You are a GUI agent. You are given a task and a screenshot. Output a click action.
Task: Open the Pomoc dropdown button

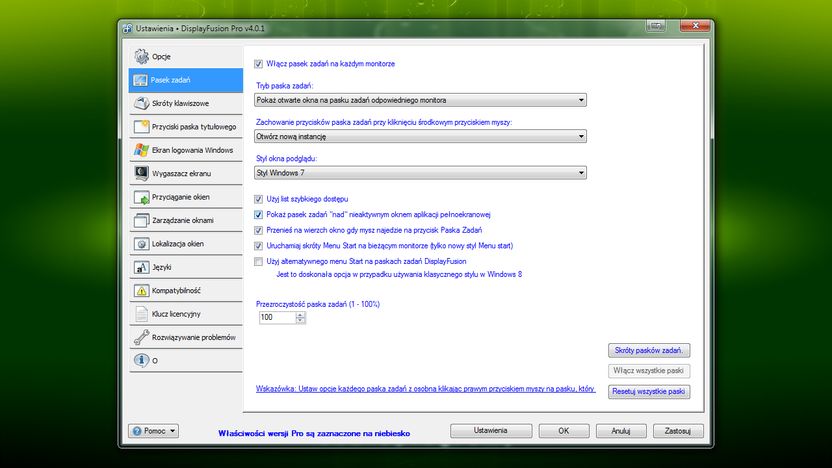[153, 431]
